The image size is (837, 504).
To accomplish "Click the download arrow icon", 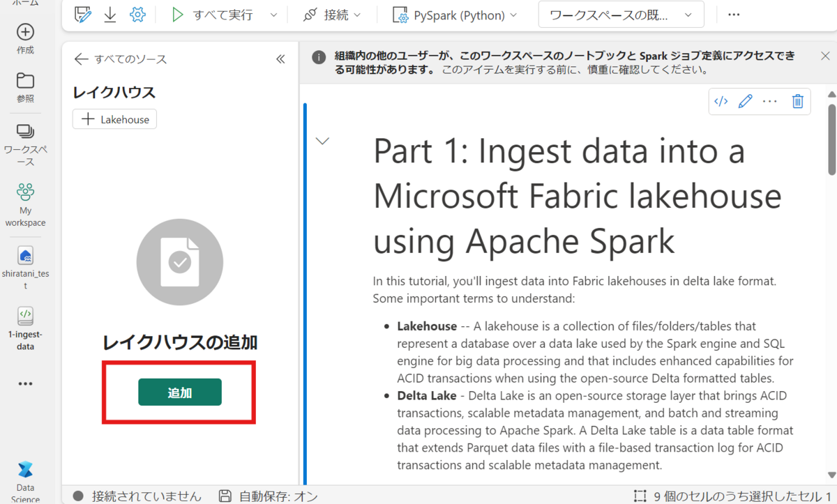I will coord(110,15).
